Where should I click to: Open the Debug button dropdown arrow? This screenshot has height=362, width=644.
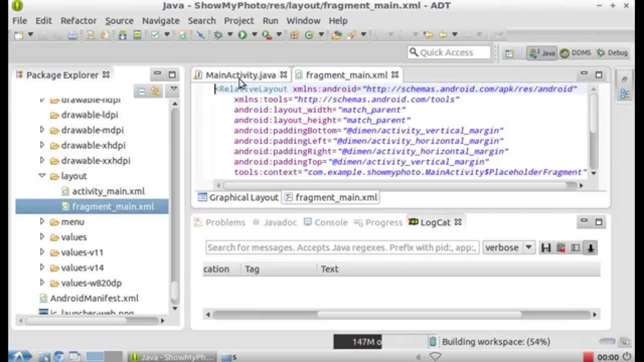click(230, 35)
